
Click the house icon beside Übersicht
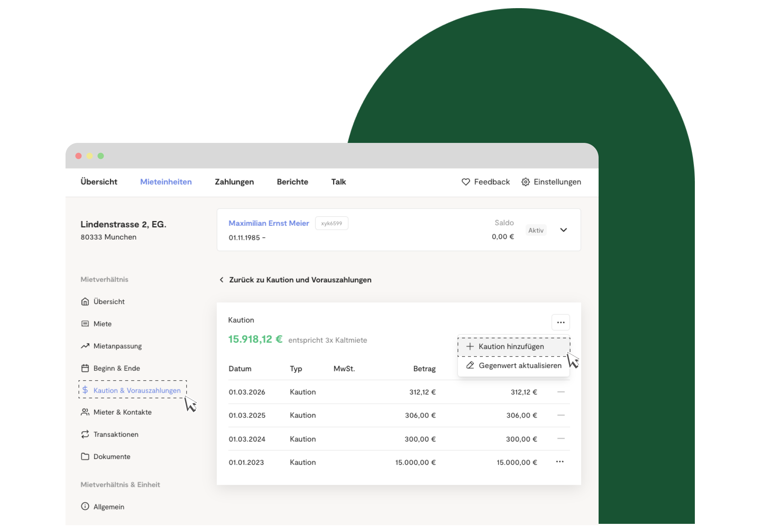click(x=85, y=301)
